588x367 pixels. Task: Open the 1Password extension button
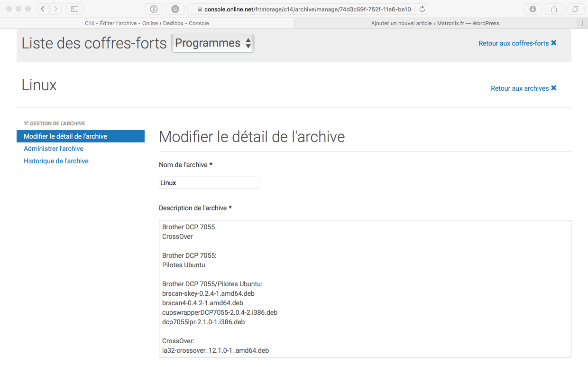tap(154, 9)
